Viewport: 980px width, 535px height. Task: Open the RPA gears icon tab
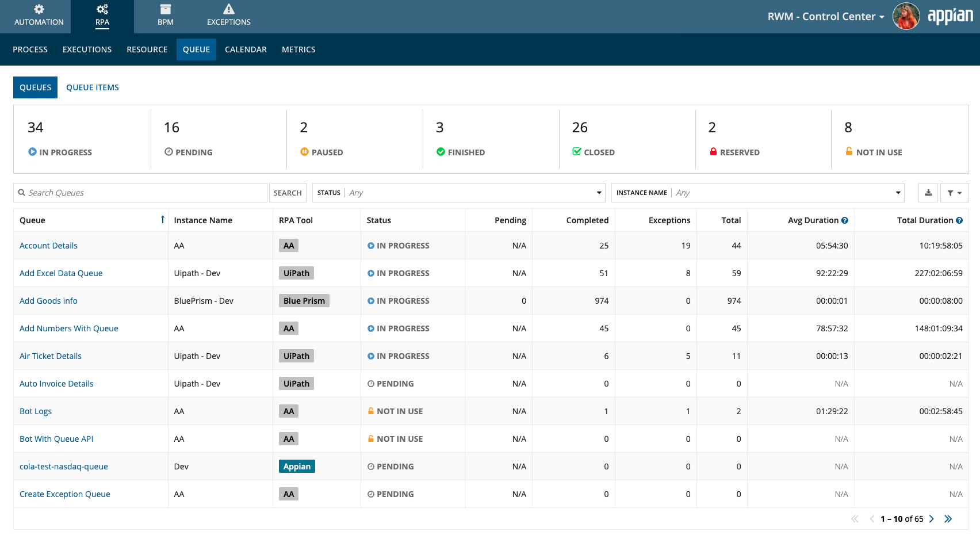point(102,9)
